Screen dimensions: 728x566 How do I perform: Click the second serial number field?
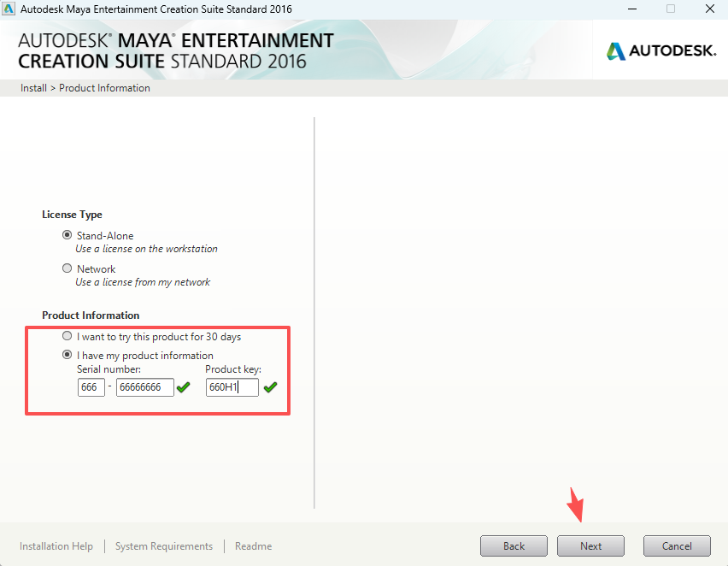point(144,386)
